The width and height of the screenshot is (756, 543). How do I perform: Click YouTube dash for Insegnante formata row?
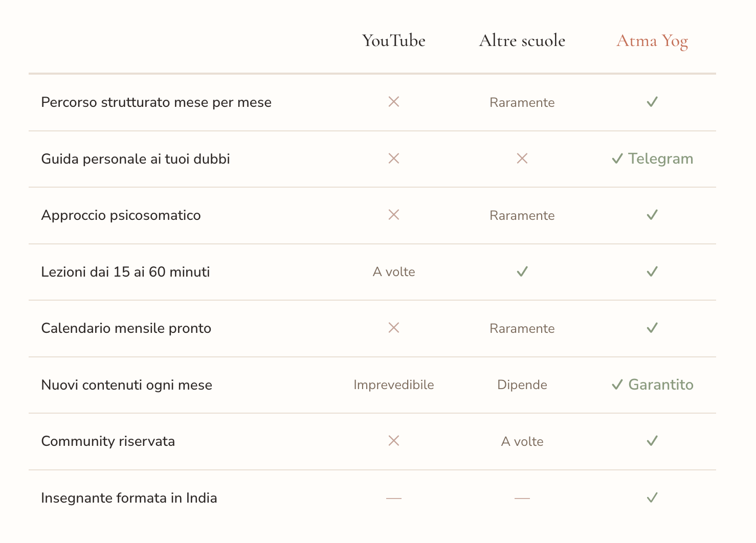coord(393,498)
